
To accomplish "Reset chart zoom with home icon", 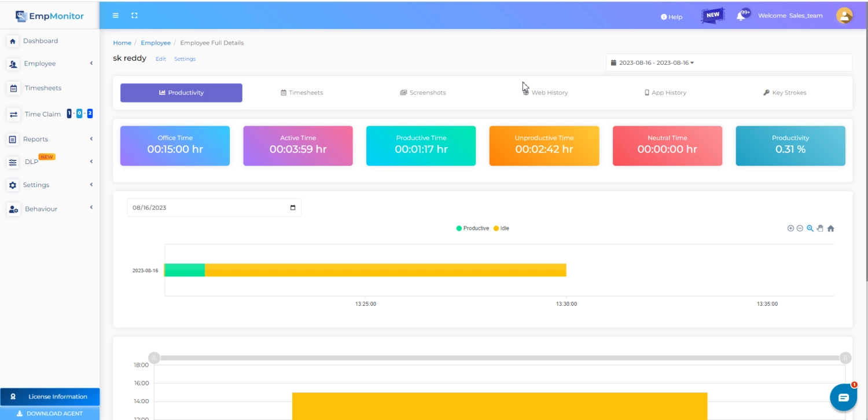I will tap(830, 228).
